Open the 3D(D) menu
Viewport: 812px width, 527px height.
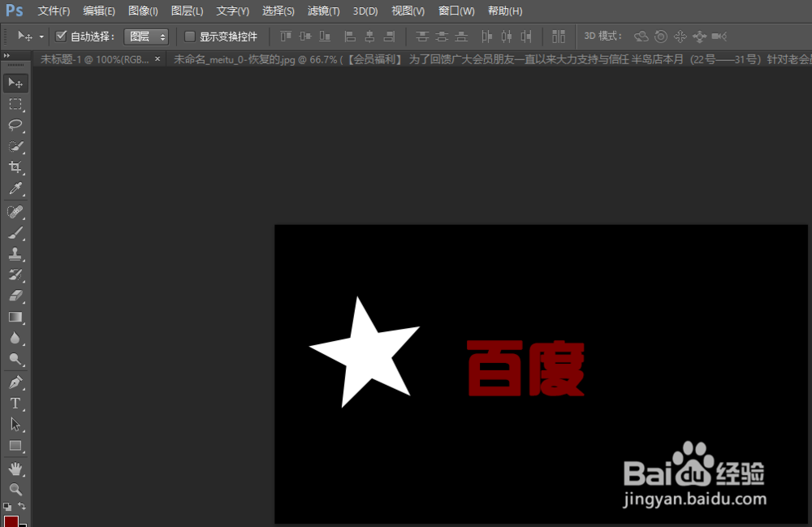tap(365, 11)
